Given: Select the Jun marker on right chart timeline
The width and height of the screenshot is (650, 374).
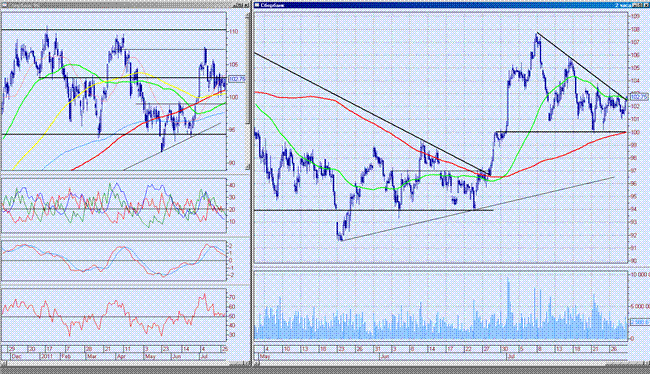Looking at the screenshot, I should point(384,356).
